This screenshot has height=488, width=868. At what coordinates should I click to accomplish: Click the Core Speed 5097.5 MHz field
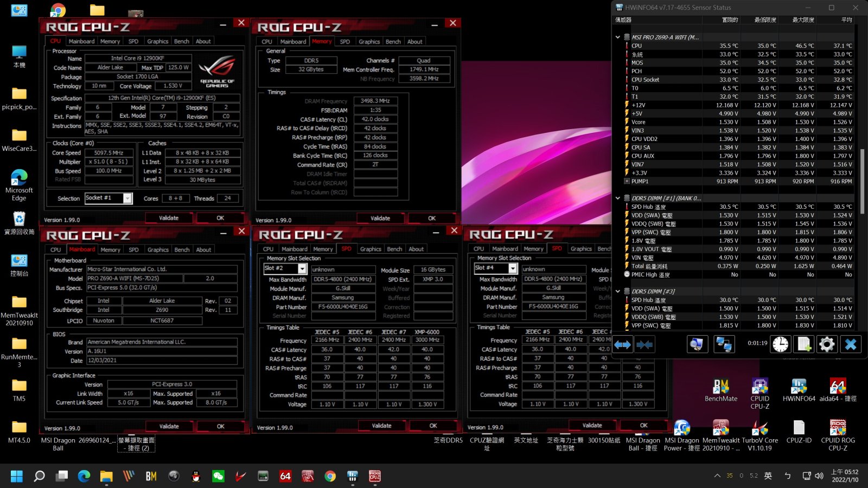tap(108, 153)
